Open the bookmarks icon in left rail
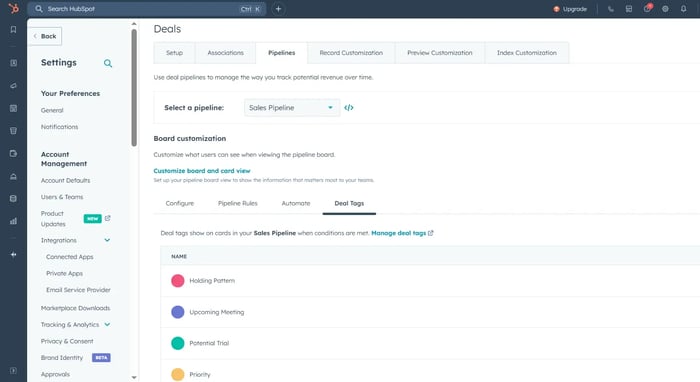 click(x=13, y=29)
